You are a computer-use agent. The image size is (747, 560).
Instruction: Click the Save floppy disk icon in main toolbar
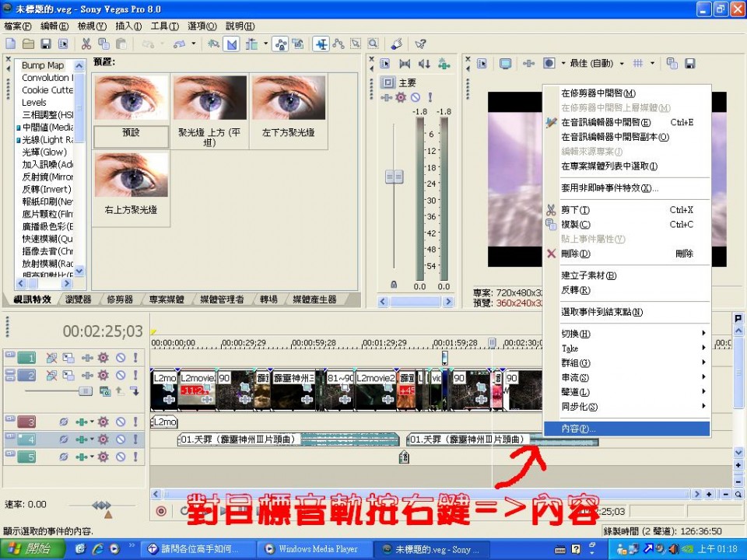(46, 44)
